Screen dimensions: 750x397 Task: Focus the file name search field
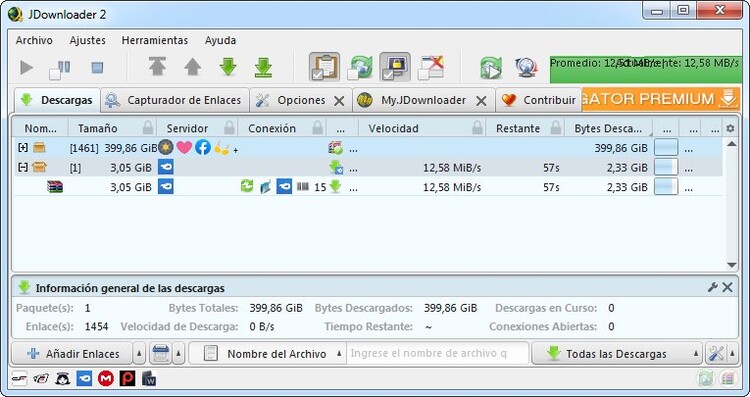(438, 354)
